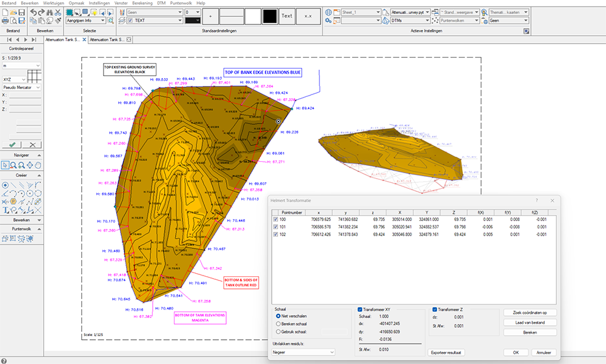Viewport: 606px width, 364px height.
Task: Select the pan hand tool
Action: 38,164
